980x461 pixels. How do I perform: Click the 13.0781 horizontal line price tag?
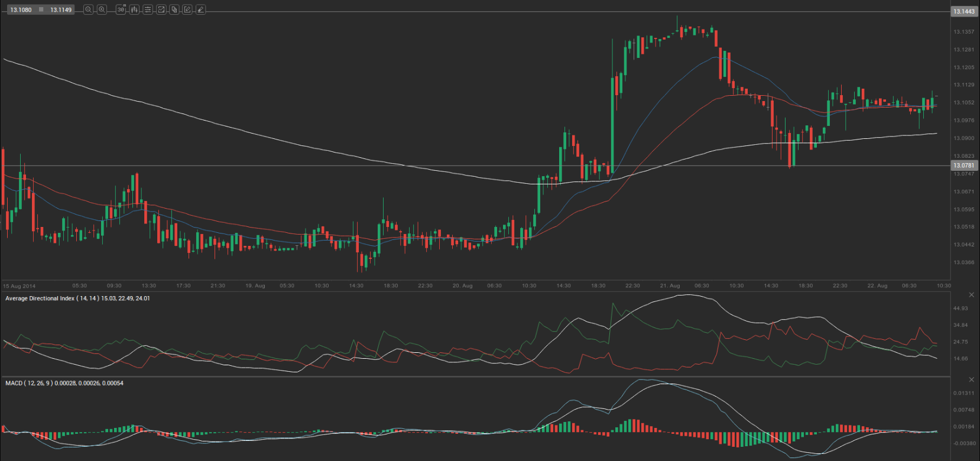pyautogui.click(x=963, y=165)
